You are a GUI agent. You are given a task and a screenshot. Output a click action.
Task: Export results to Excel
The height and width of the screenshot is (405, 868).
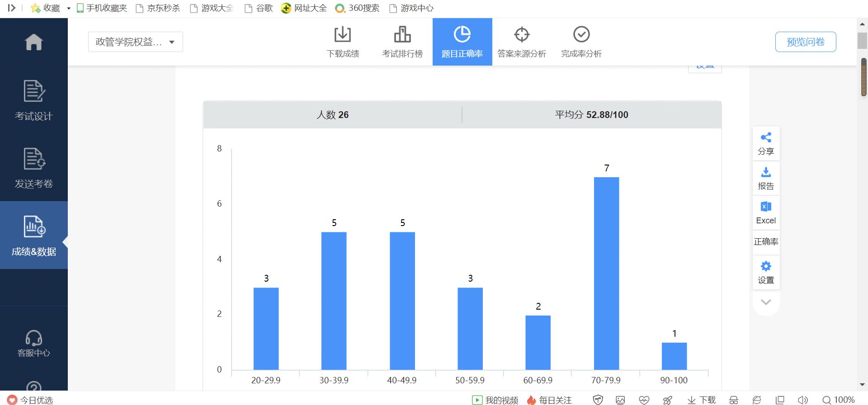[765, 213]
